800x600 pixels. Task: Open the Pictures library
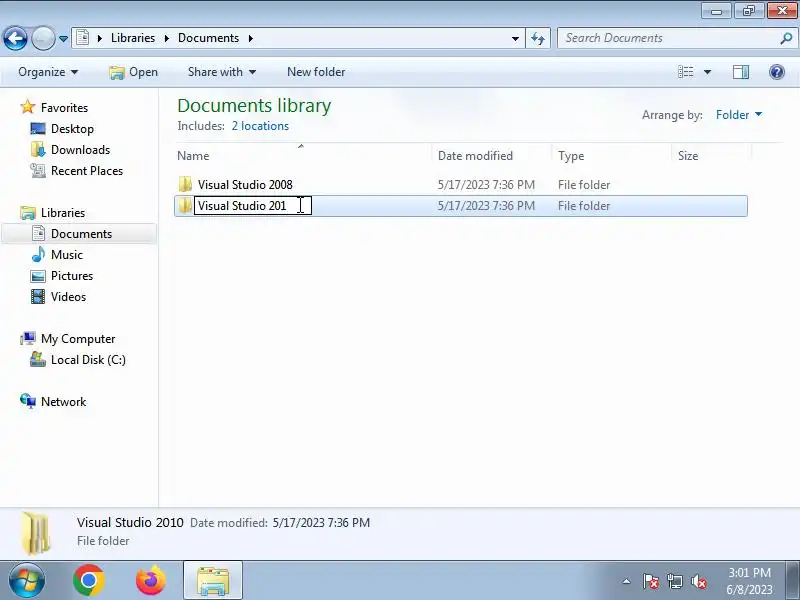click(72, 276)
